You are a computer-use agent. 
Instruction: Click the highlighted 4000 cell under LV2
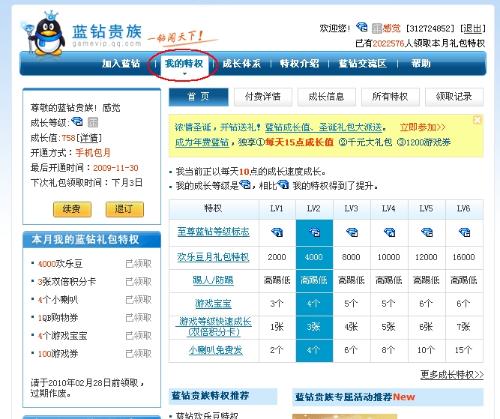point(314,257)
